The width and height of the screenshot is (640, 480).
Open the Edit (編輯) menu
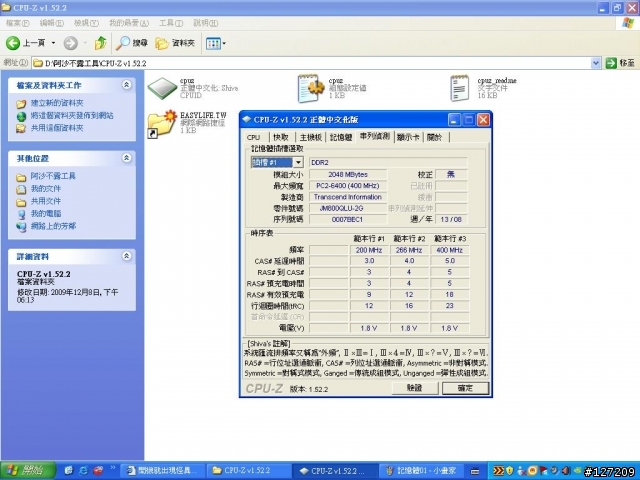coord(51,23)
